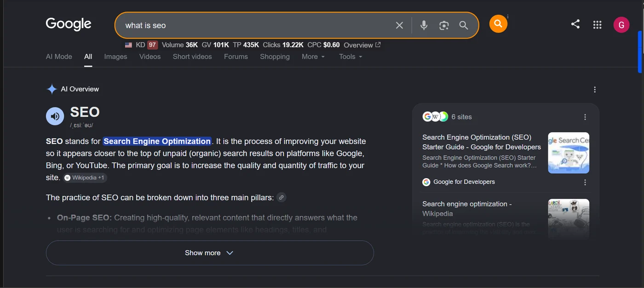The height and width of the screenshot is (288, 644).
Task: Click the Clicks 19.22K metric
Action: (x=283, y=45)
